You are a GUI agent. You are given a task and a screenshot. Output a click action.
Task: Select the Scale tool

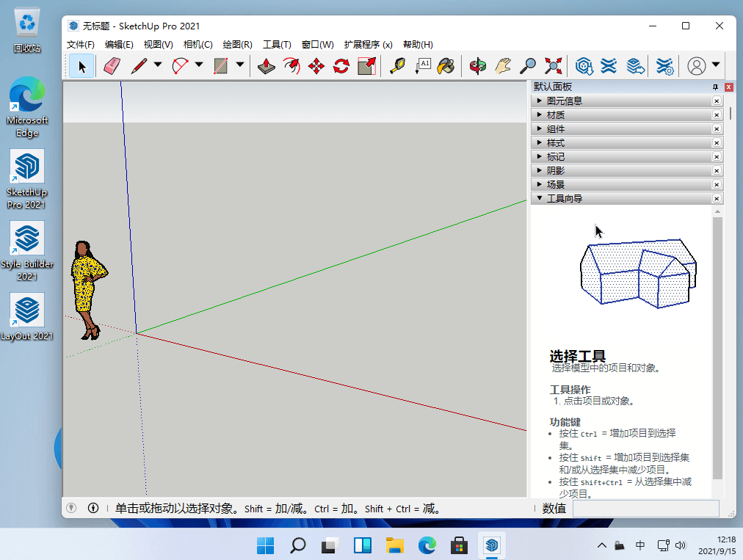coord(366,66)
